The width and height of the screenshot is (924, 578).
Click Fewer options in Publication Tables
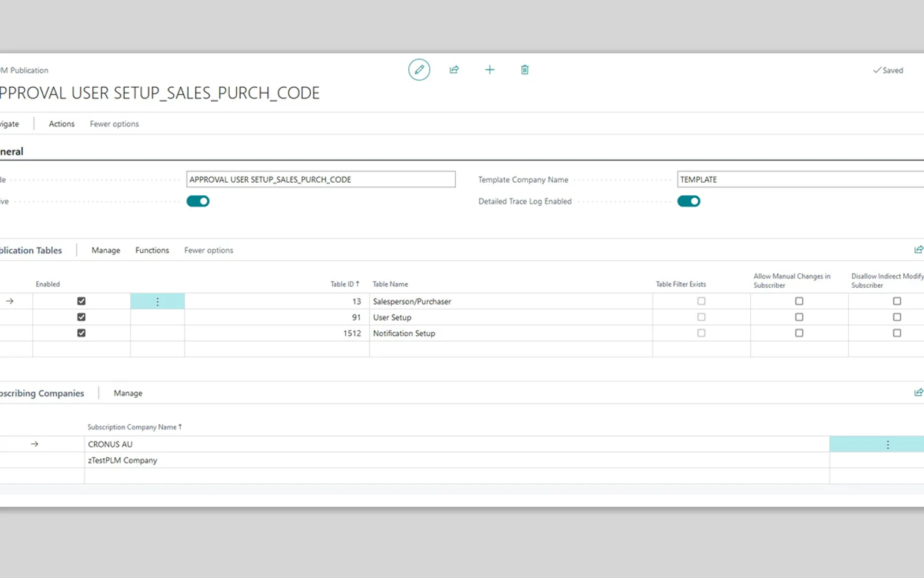point(209,250)
